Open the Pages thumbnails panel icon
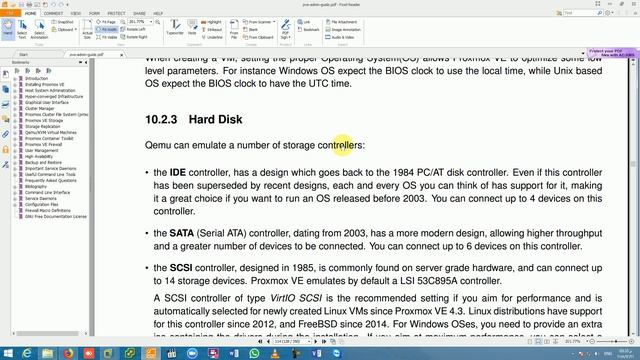The height and width of the screenshot is (360, 640). [6, 89]
